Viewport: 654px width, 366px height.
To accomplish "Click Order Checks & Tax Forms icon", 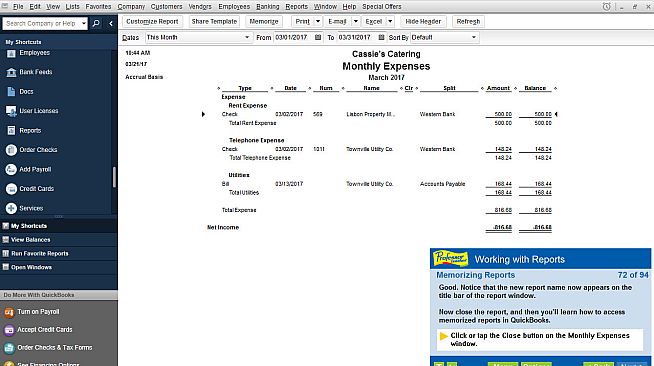I will click(9, 348).
